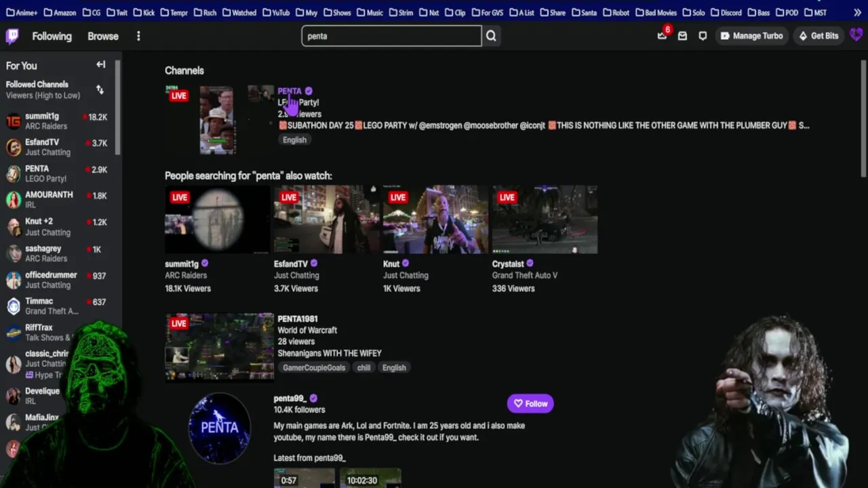Open Crystalst live stream thumbnail
This screenshot has height=488, width=868.
tap(545, 219)
